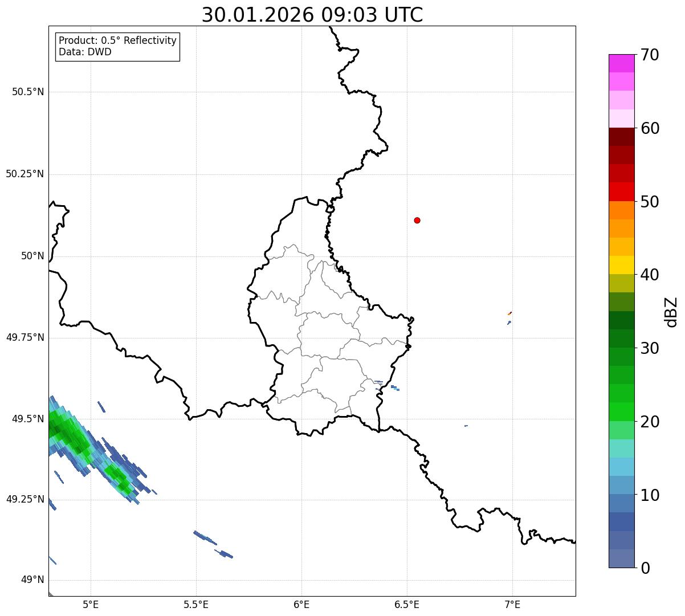Viewport: 685px width, 616px height.
Task: Click the dark maroon swatch below 60
Action: (621, 137)
